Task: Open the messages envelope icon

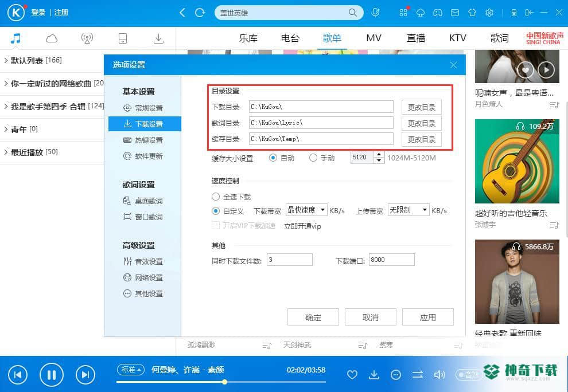Action: coord(454,13)
